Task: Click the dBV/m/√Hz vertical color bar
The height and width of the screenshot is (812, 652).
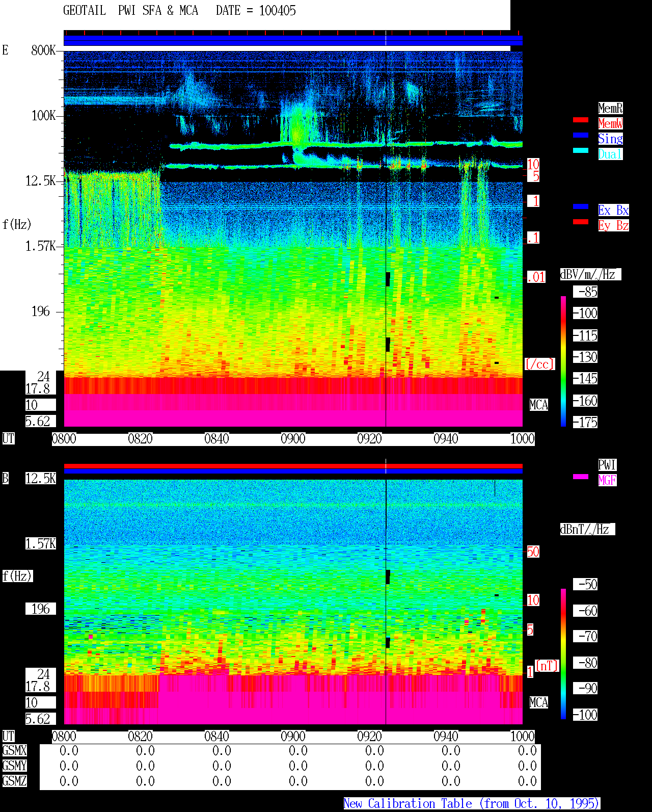Action: (563, 361)
